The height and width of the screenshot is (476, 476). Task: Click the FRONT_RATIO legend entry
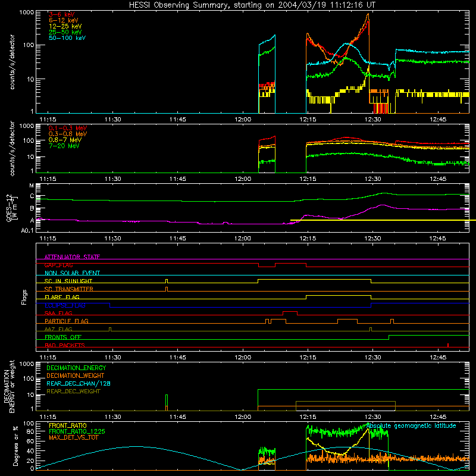[68, 425]
